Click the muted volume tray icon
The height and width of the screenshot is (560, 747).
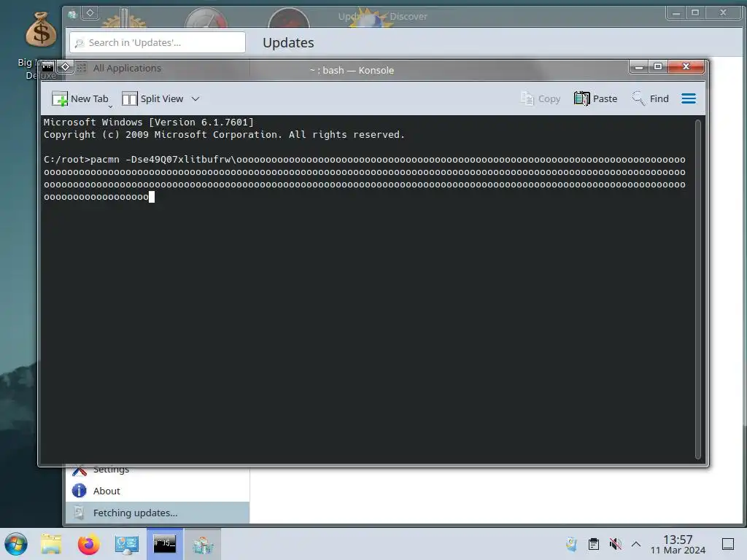616,544
